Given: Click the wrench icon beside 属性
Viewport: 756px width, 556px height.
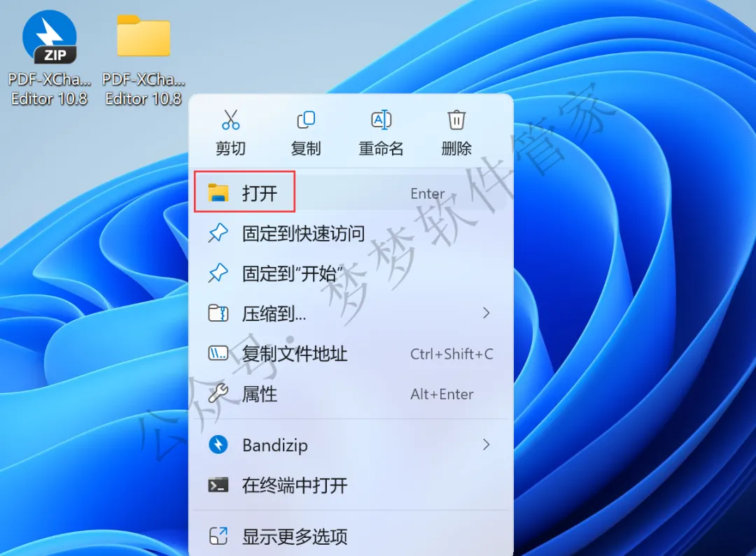Looking at the screenshot, I should [218, 393].
